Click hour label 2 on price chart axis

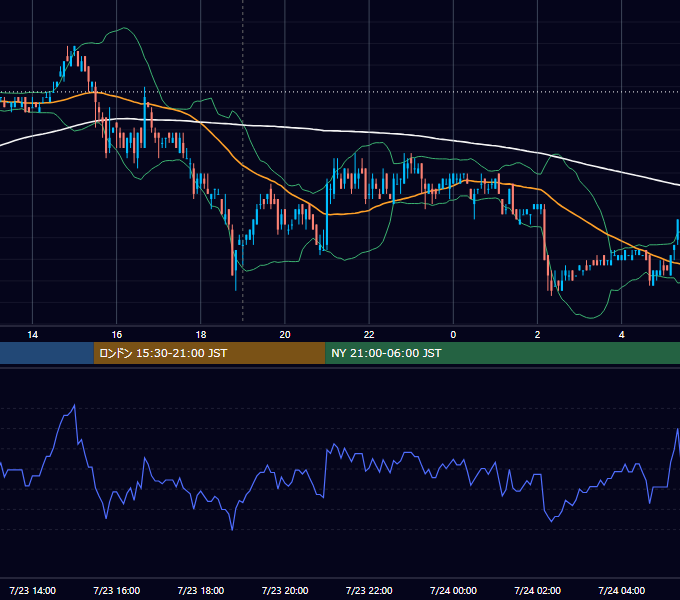point(537,335)
